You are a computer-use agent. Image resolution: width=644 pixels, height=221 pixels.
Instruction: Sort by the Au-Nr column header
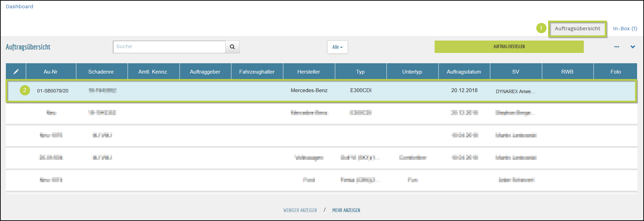click(x=51, y=71)
